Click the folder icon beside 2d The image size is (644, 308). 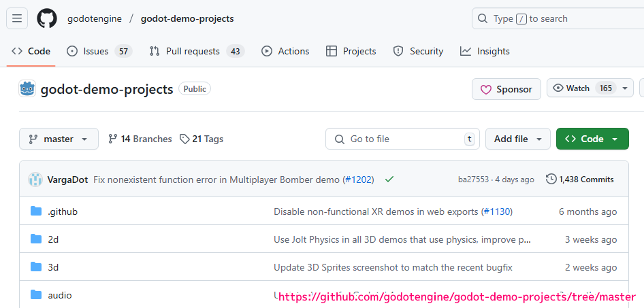pos(36,239)
